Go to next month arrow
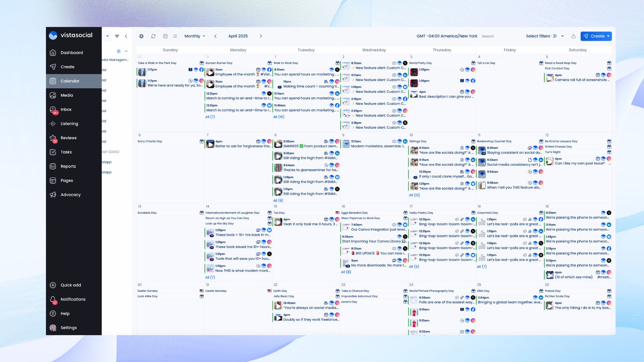The image size is (644, 362). point(261,36)
